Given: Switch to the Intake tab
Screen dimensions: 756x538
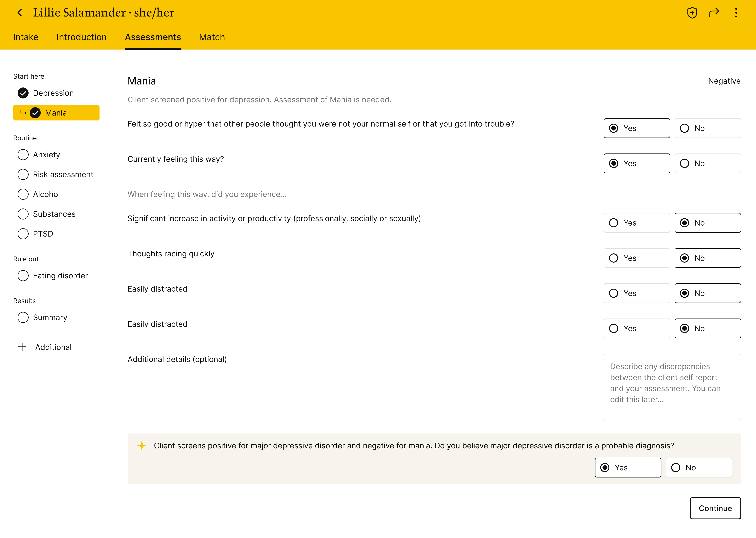Looking at the screenshot, I should point(25,37).
